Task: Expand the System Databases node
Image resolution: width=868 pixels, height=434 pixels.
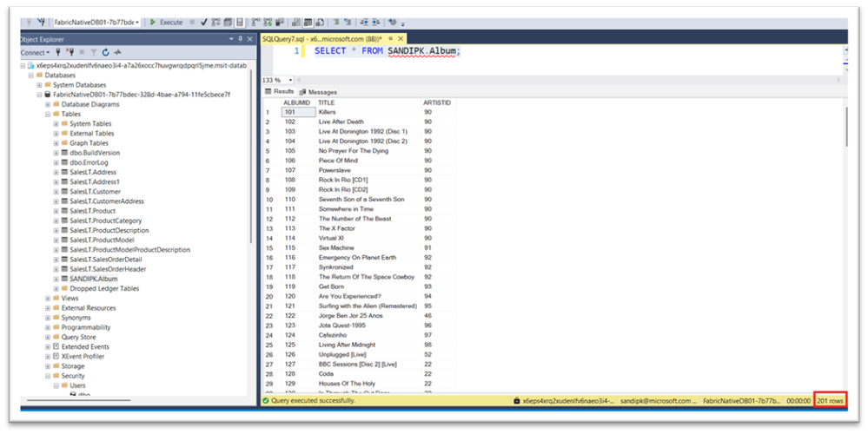Action: pyautogui.click(x=39, y=85)
